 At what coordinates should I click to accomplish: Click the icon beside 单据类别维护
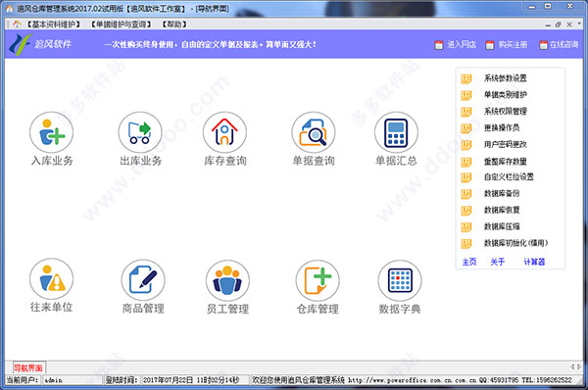pyautogui.click(x=466, y=95)
